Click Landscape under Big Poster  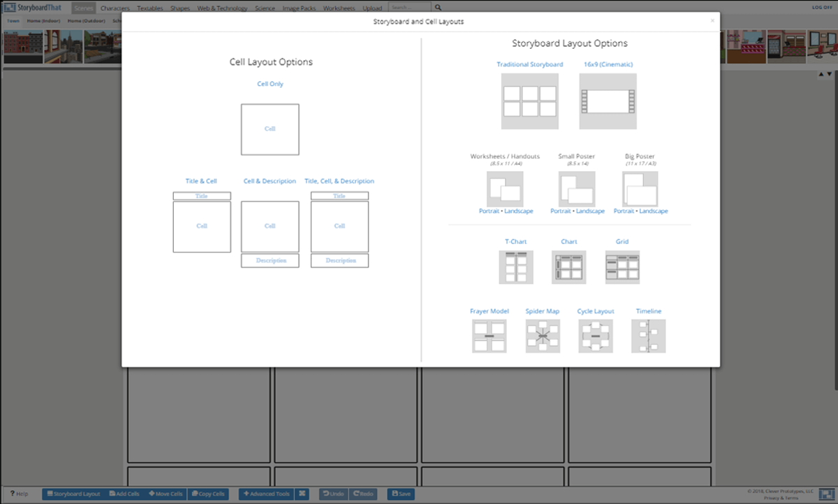[653, 211]
